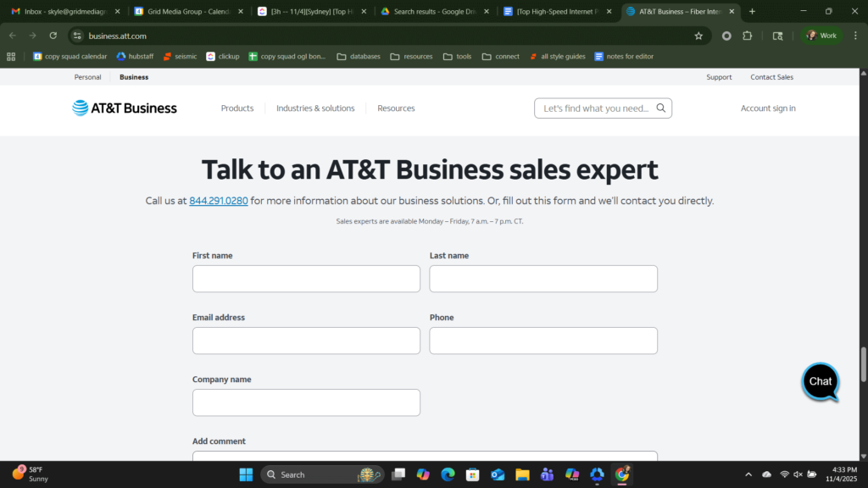The width and height of the screenshot is (868, 488).
Task: Open the copy squad calendar bookmark
Action: [x=70, y=56]
